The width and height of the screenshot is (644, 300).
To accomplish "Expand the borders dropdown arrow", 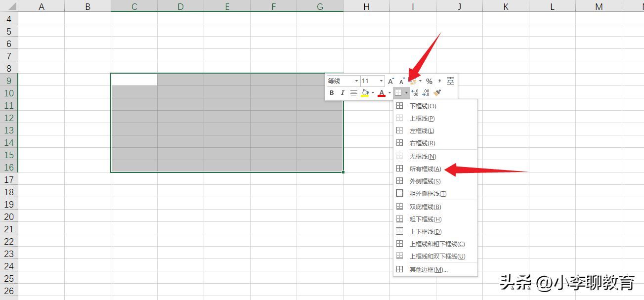I will [406, 92].
